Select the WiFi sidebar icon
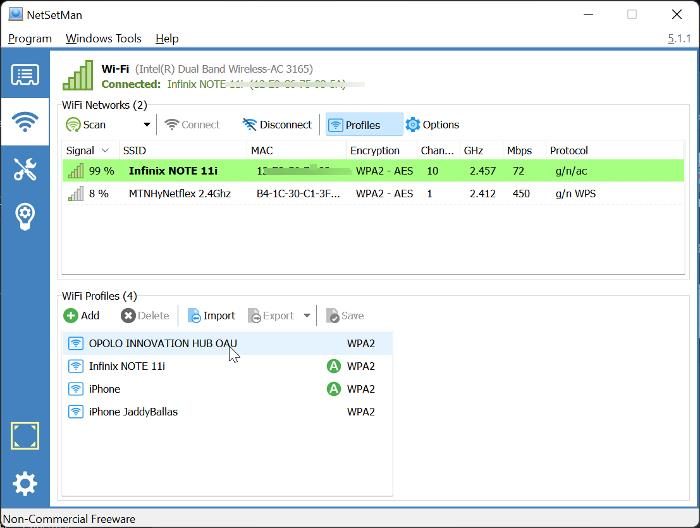The image size is (700, 528). coord(25,122)
